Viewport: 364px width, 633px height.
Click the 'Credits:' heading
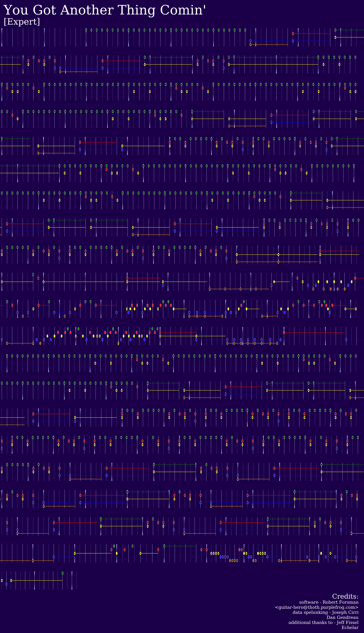tap(345, 596)
